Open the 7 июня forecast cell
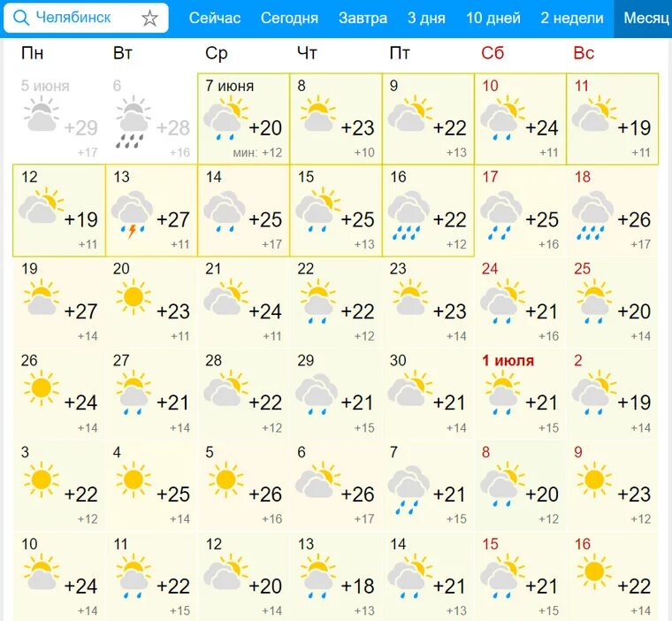Image resolution: width=672 pixels, height=621 pixels. 243,119
